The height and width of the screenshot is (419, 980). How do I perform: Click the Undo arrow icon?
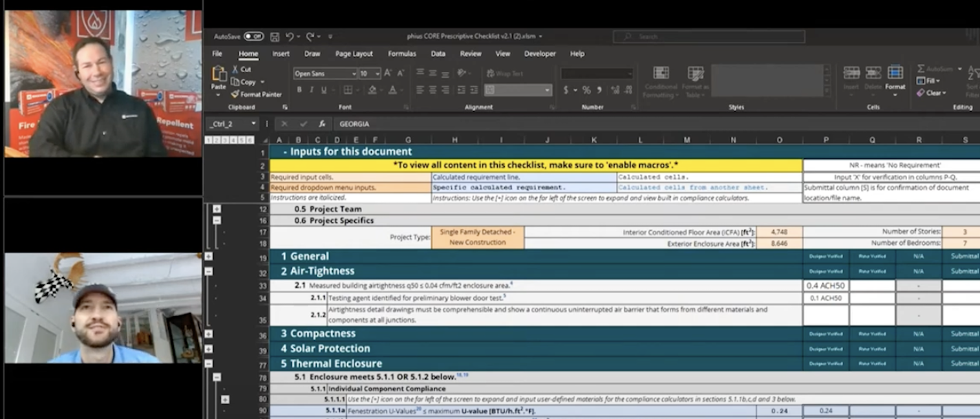coord(290,37)
